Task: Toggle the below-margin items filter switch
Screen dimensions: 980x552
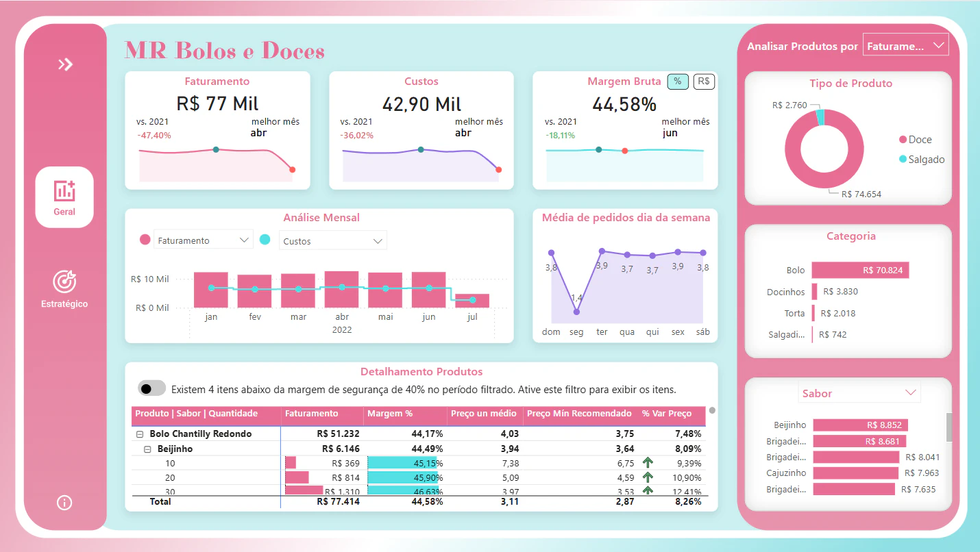Action: point(152,388)
